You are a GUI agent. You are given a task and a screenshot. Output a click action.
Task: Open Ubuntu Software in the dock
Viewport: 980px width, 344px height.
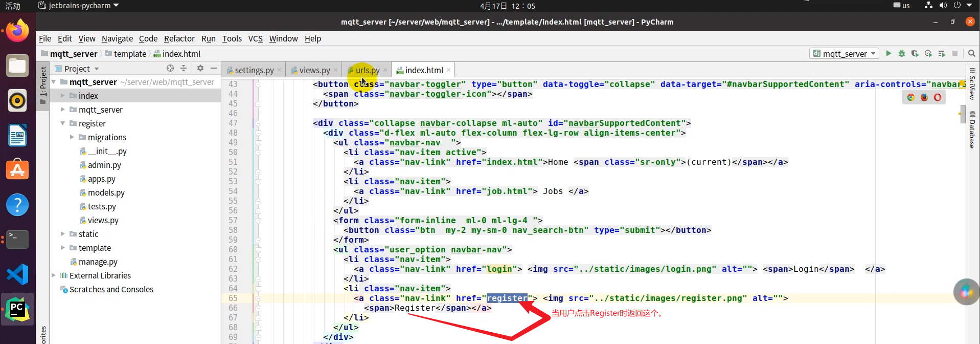(x=17, y=170)
